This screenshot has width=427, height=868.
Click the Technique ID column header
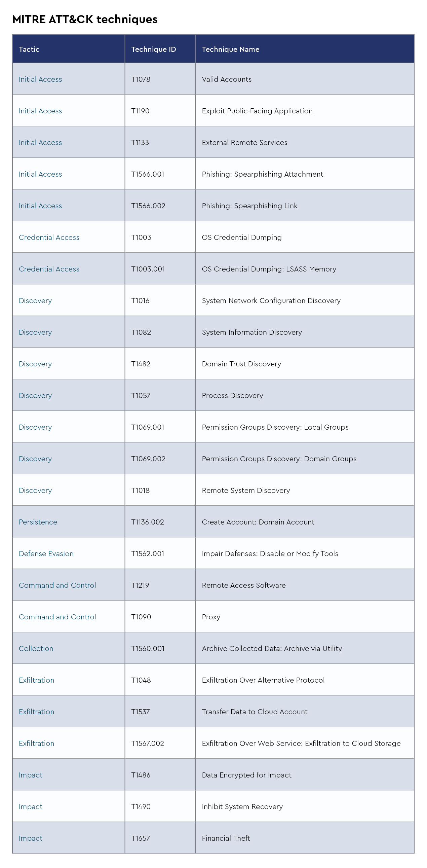[x=154, y=49]
